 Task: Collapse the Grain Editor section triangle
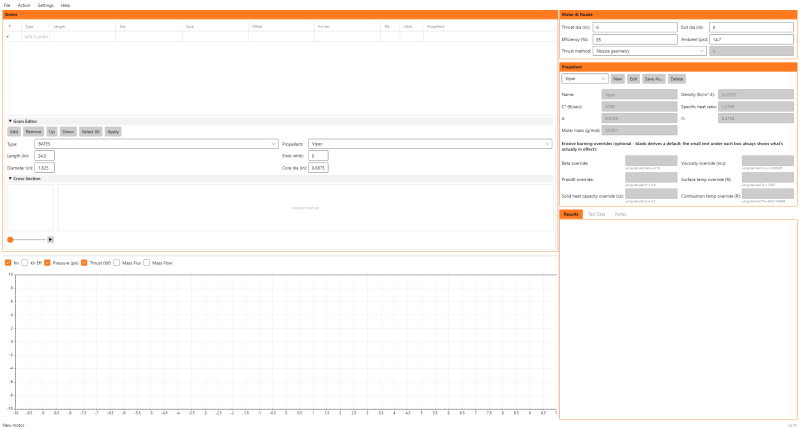coord(10,121)
